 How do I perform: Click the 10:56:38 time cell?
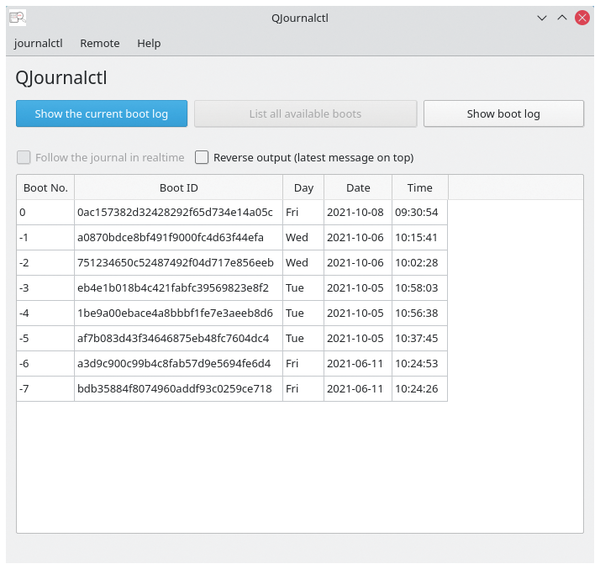[x=420, y=313]
